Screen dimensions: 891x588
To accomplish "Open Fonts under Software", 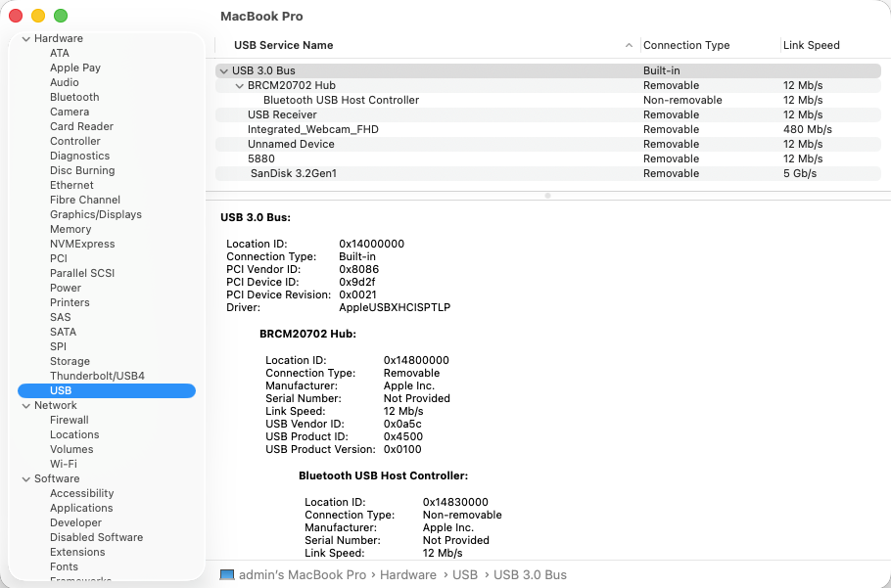I will [64, 567].
